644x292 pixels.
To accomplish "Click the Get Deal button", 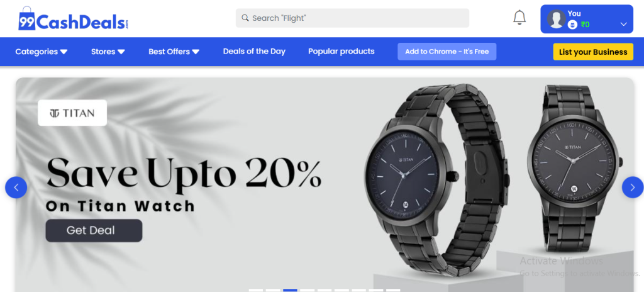I will [x=94, y=230].
